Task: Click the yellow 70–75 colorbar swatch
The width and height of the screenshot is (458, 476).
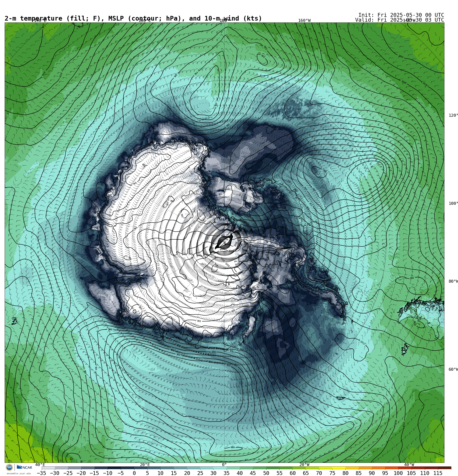Action: pyautogui.click(x=325, y=468)
